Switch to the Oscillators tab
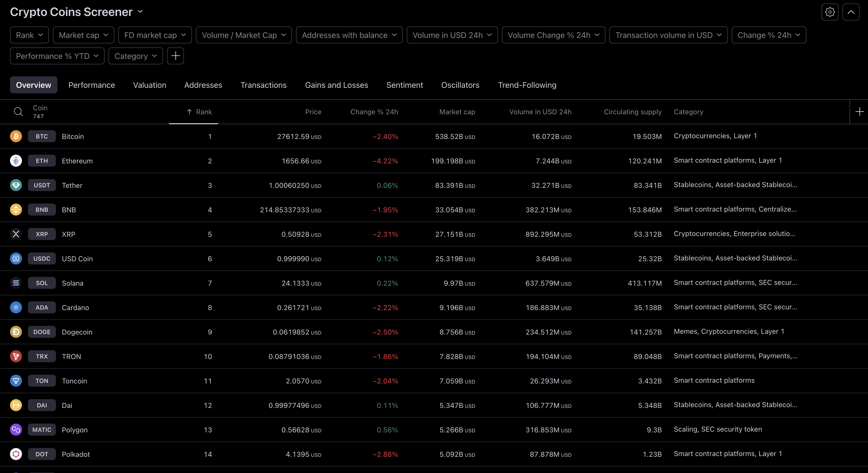 460,85
